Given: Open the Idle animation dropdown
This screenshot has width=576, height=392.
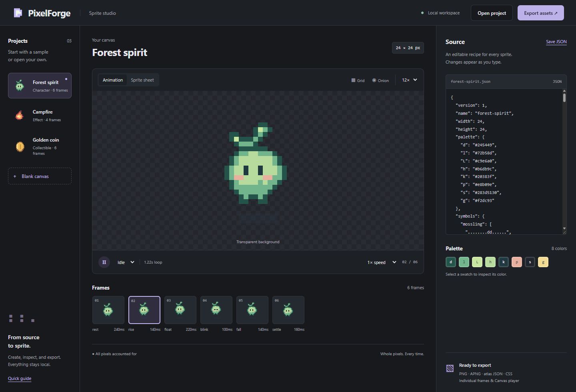Looking at the screenshot, I should 125,262.
